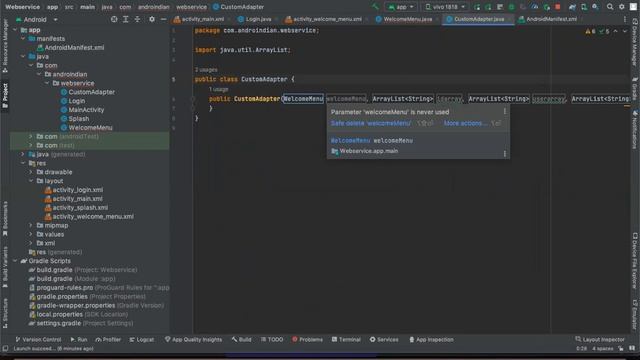Open the Android project view dropdown
The width and height of the screenshot is (640, 360).
point(37,19)
